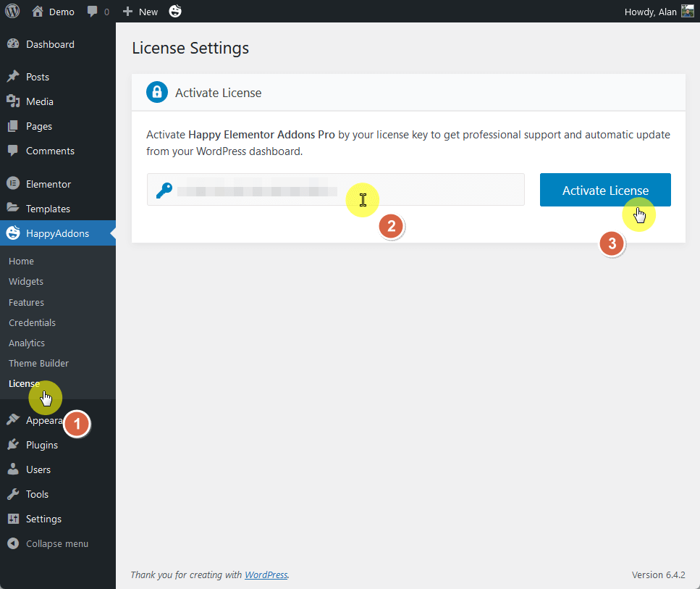
Task: Click the Appearance paintbrush icon
Action: [13, 419]
